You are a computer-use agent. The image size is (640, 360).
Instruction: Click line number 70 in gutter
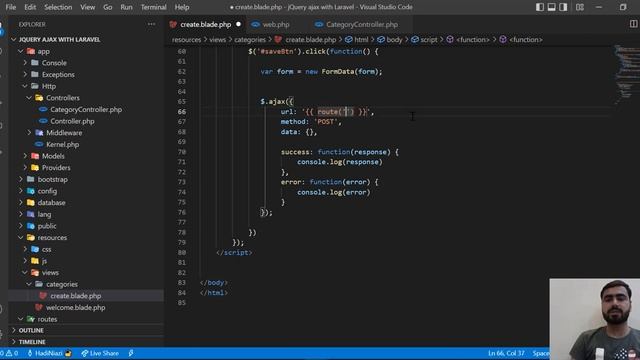[182, 152]
